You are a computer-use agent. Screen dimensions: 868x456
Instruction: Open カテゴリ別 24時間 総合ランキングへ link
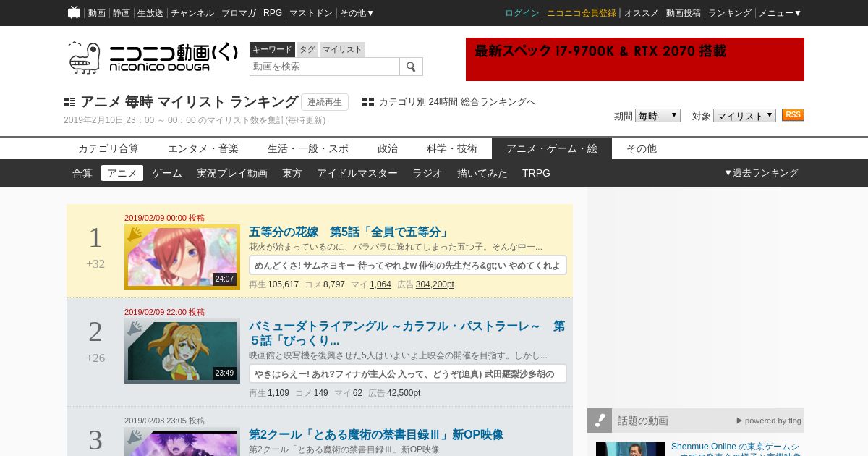tap(457, 102)
